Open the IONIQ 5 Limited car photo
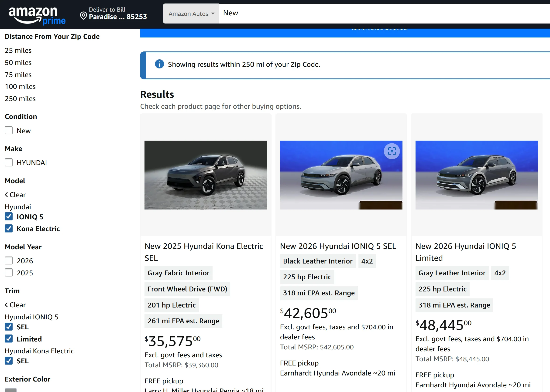The image size is (550, 392). tap(477, 175)
